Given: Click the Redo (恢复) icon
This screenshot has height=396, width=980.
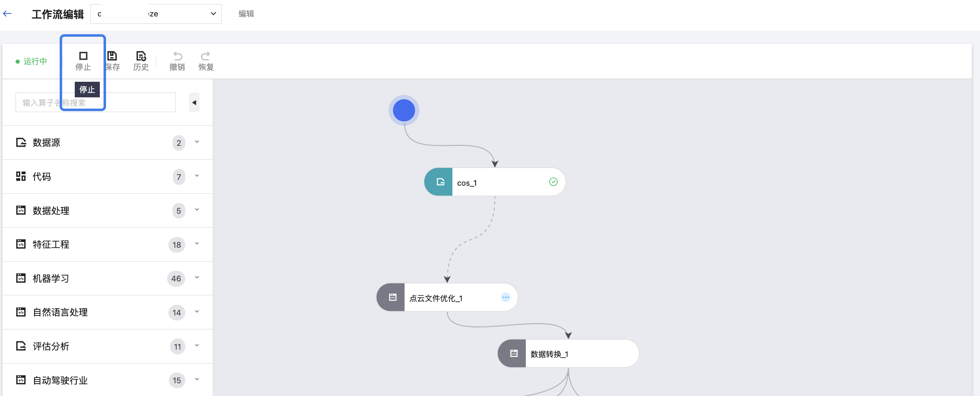Looking at the screenshot, I should click(206, 56).
